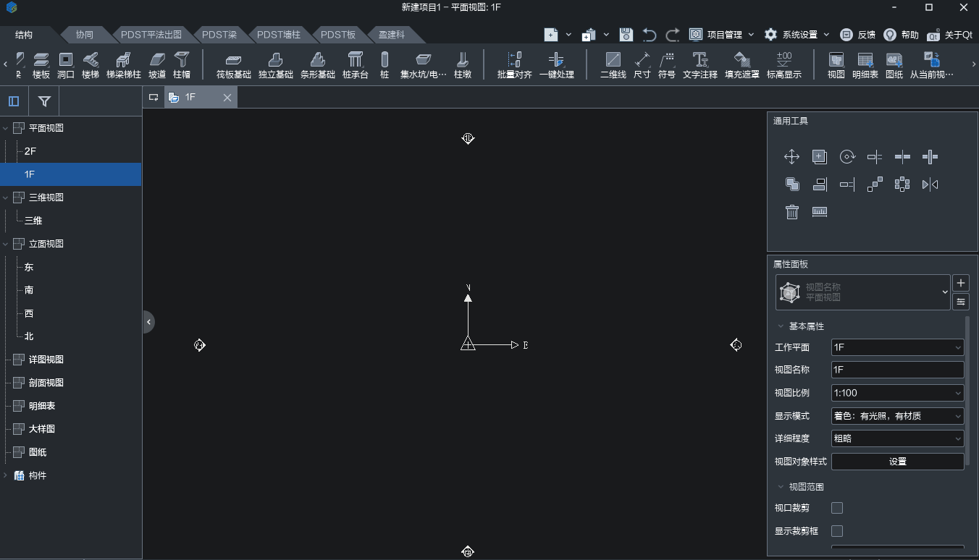979x560 pixels.
Task: Click the mirror tool in 通用工具
Action: (x=930, y=184)
